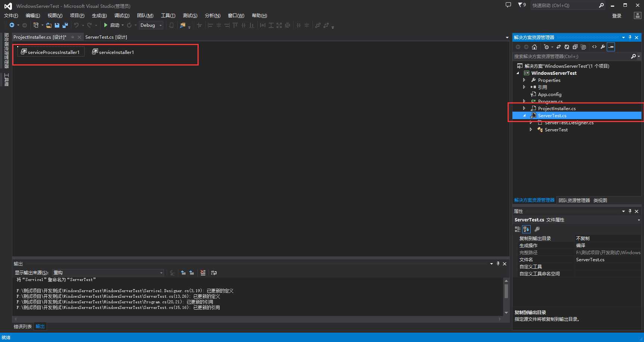Click the Open File folder icon

pos(48,25)
